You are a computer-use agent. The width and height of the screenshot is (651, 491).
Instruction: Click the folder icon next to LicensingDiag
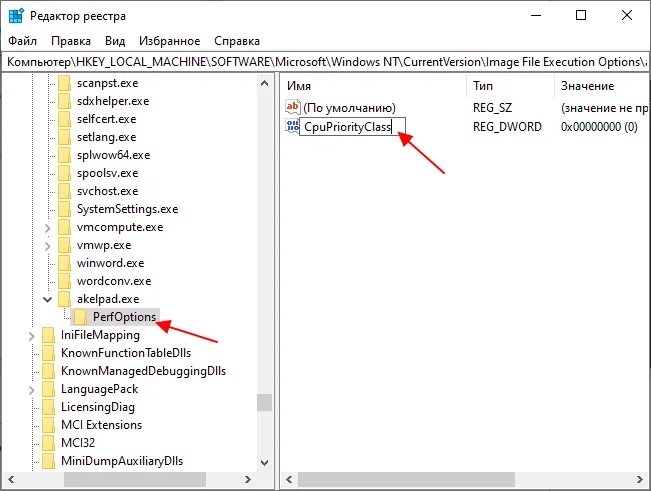[48, 407]
